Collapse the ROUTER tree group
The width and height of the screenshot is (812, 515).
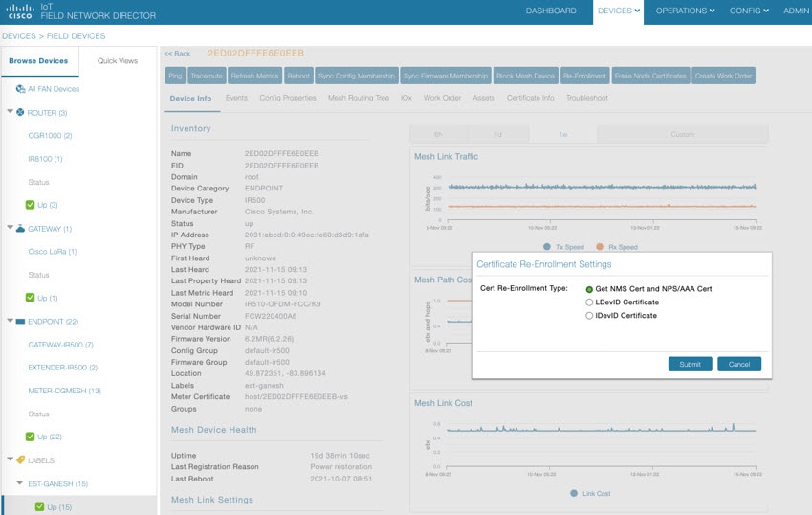[x=10, y=111]
